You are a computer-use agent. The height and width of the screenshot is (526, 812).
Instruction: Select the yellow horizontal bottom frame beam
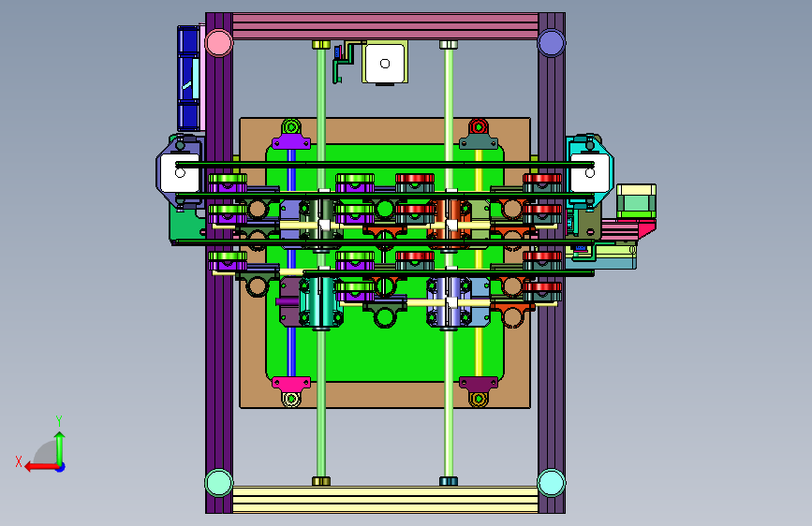(x=385, y=500)
